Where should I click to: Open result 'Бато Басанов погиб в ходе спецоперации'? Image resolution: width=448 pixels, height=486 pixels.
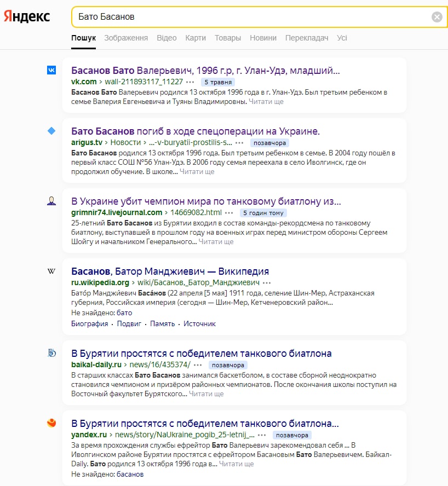click(x=196, y=131)
